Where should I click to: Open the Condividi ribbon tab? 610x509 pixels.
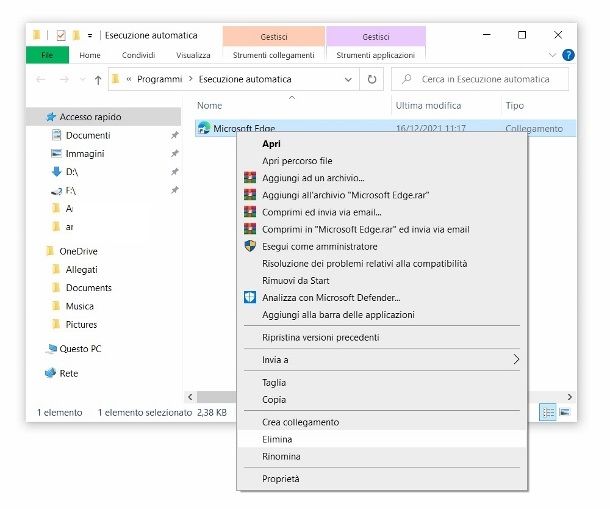tap(138, 55)
